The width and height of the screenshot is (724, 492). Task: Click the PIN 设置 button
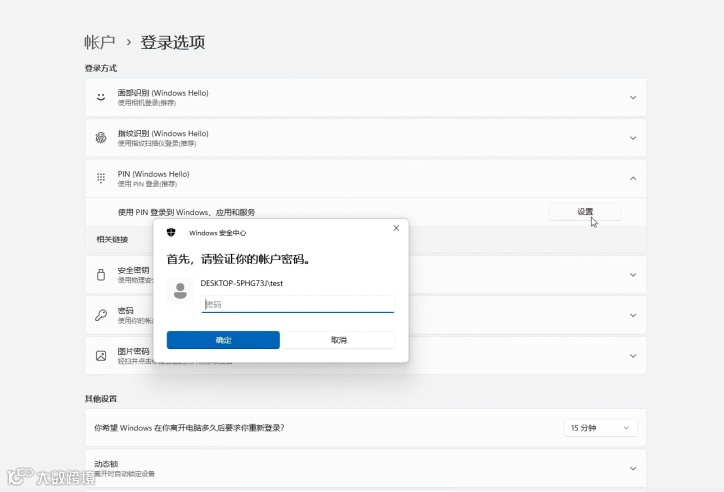(x=585, y=212)
